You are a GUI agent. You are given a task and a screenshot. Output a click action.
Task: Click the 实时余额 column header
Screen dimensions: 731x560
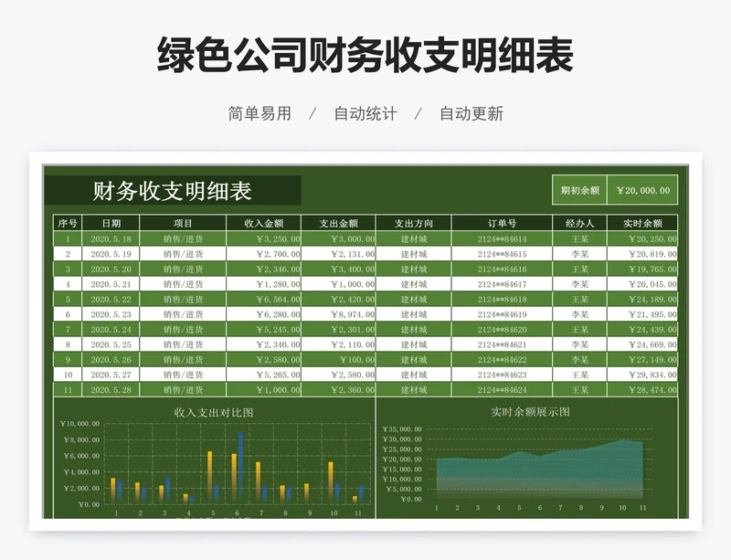click(642, 223)
